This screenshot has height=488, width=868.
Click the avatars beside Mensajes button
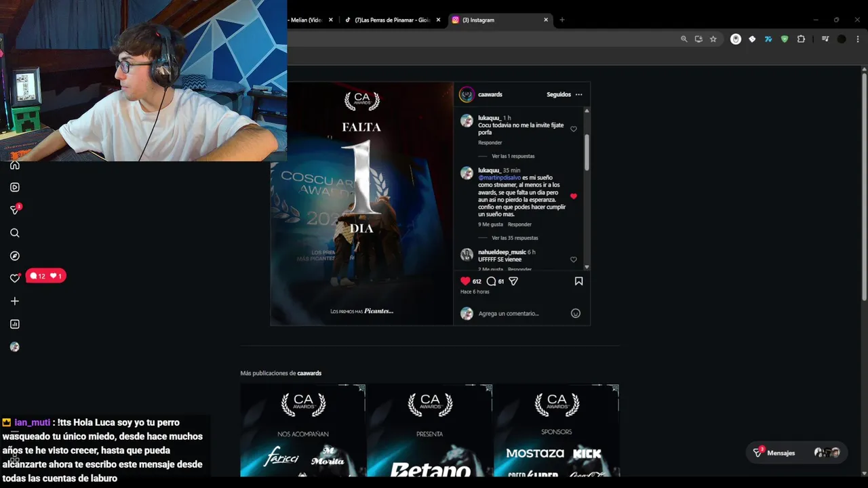pos(827,453)
